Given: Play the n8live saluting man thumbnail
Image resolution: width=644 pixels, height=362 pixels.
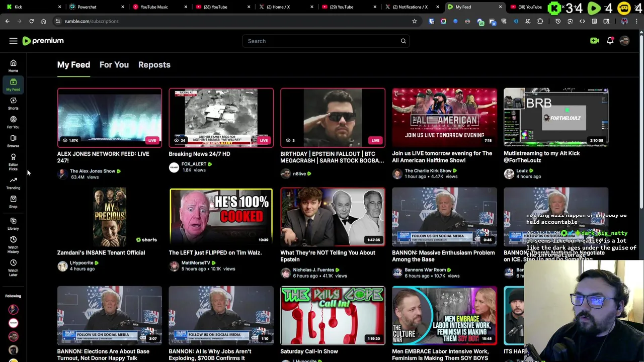Looking at the screenshot, I should tap(333, 118).
